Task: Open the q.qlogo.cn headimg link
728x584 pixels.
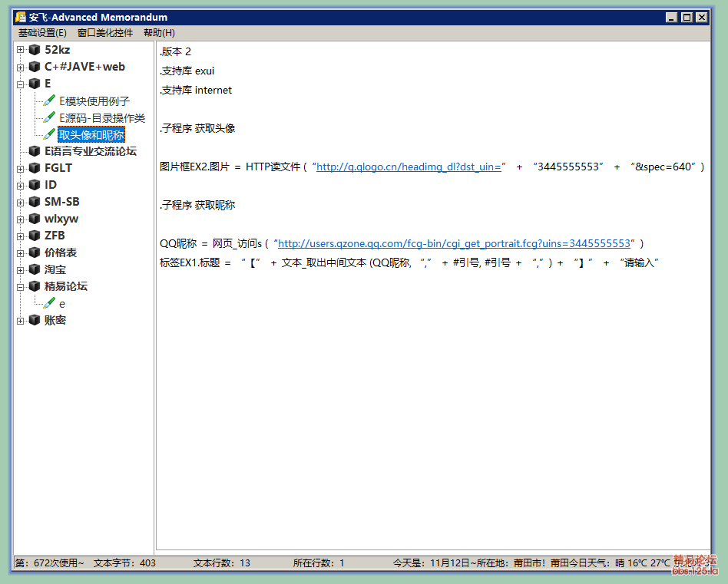Action: pos(409,167)
